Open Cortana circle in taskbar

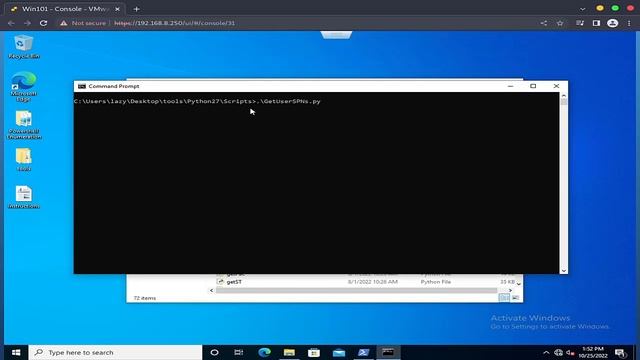214,352
